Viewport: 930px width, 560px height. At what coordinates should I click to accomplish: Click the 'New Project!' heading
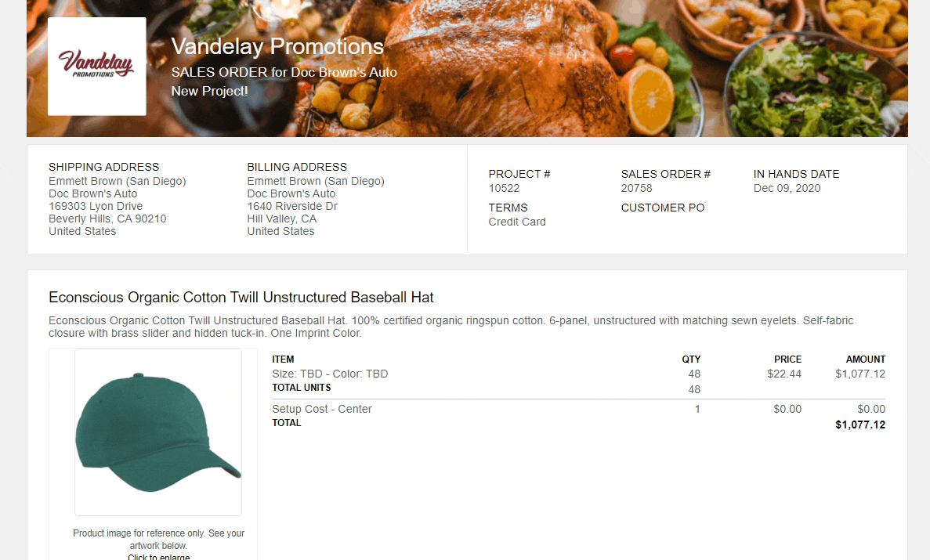(209, 92)
